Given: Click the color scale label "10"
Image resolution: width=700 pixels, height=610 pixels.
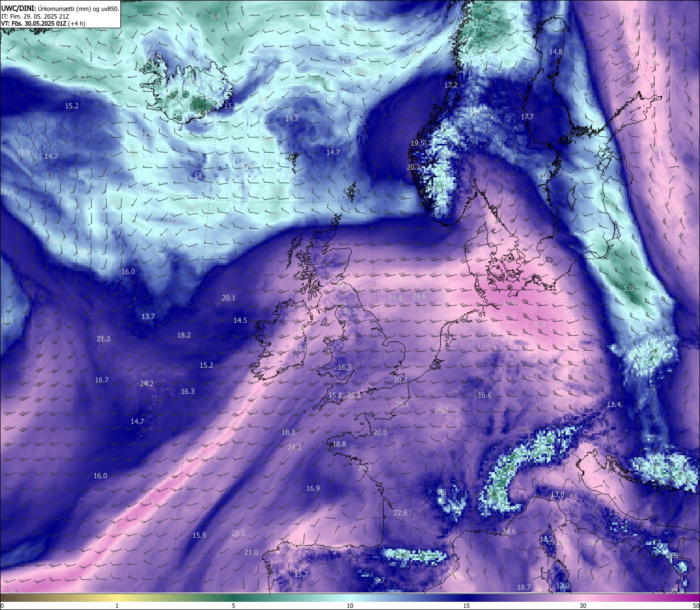Looking at the screenshot, I should point(350,606).
